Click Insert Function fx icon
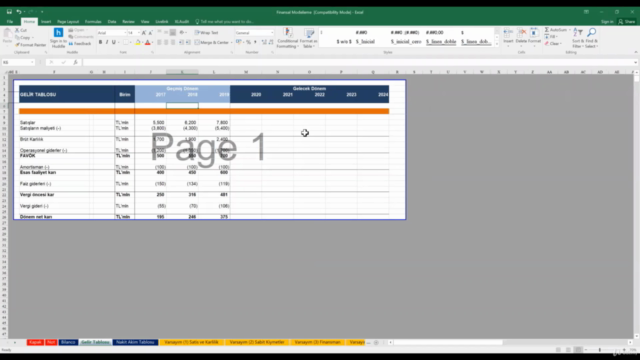 [x=76, y=62]
